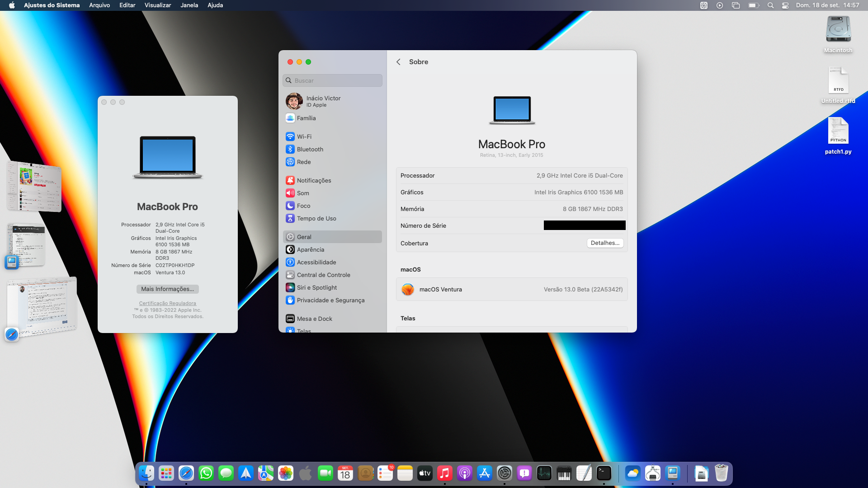Select Siri e Spotlight item

click(x=316, y=287)
